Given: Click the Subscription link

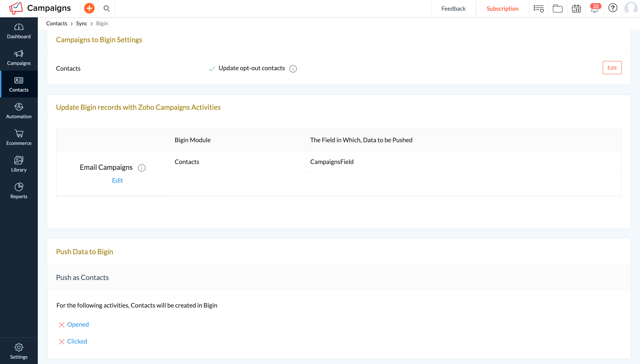Looking at the screenshot, I should point(502,8).
